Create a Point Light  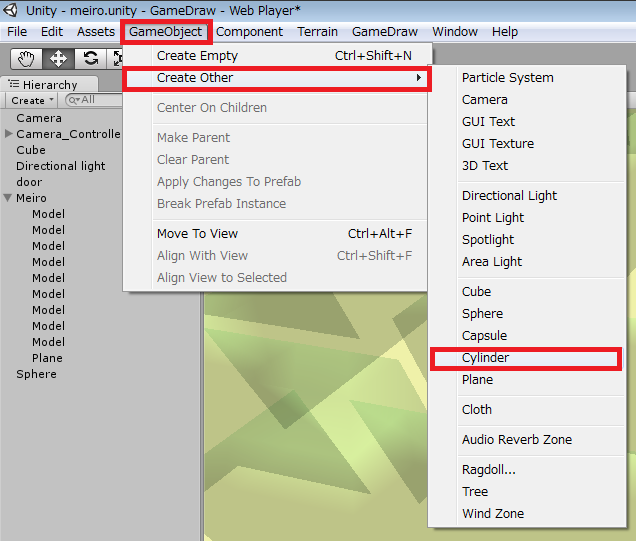pyautogui.click(x=527, y=218)
